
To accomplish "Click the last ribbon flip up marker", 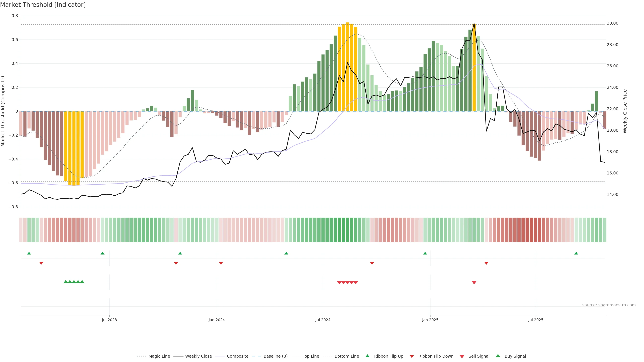I will tap(576, 253).
